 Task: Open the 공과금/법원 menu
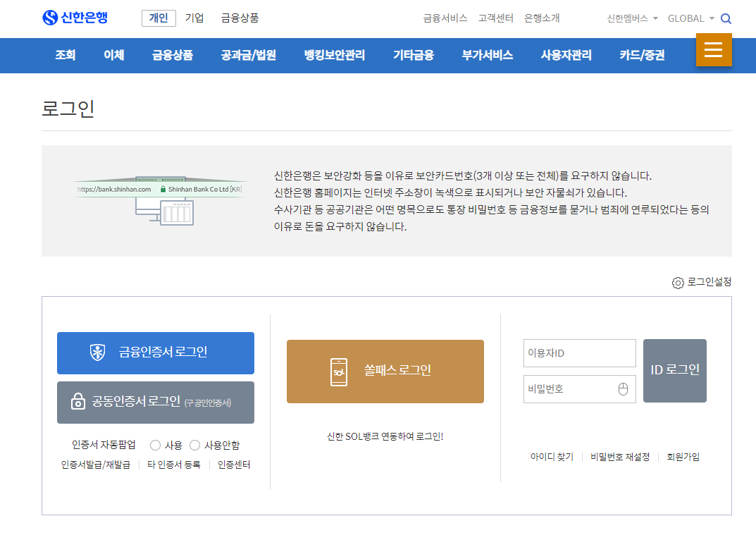pos(248,55)
